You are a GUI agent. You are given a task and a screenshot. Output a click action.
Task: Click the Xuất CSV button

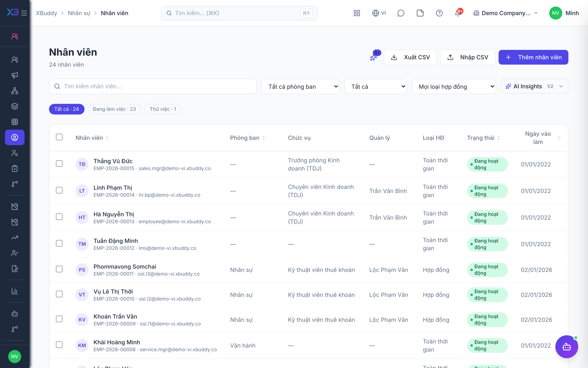tap(410, 57)
